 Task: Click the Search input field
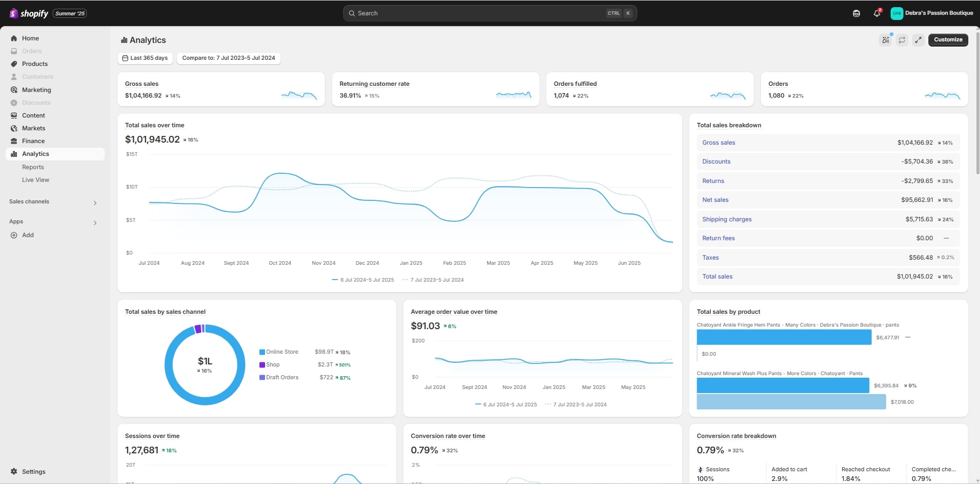[x=490, y=13]
